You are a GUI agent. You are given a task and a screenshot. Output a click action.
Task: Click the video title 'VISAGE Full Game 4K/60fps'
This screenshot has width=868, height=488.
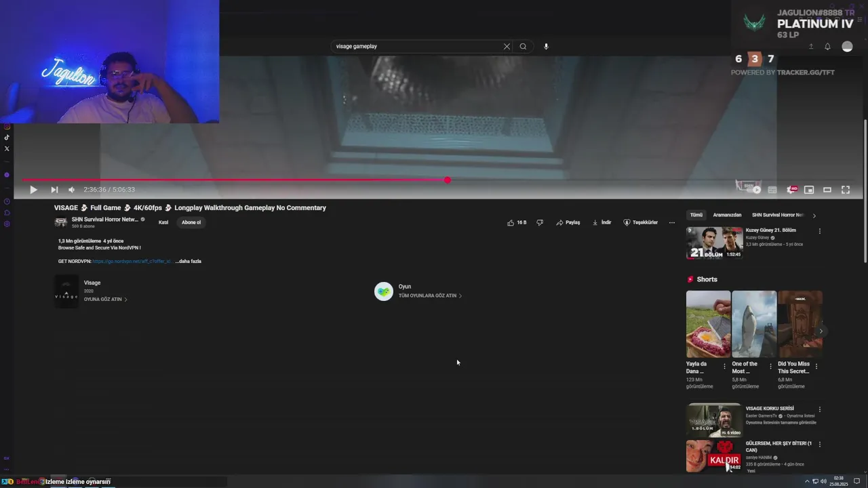click(x=190, y=208)
